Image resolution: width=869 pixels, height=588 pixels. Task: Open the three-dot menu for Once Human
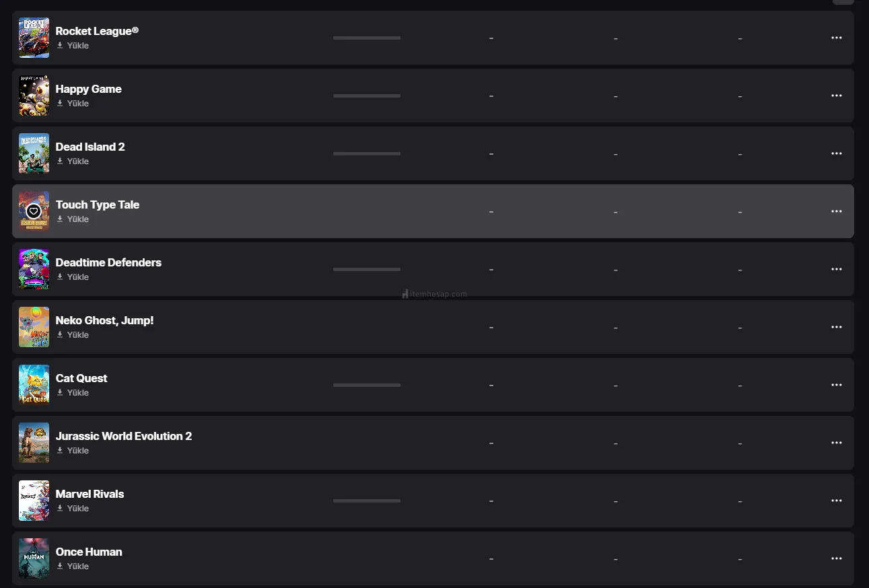(x=836, y=558)
